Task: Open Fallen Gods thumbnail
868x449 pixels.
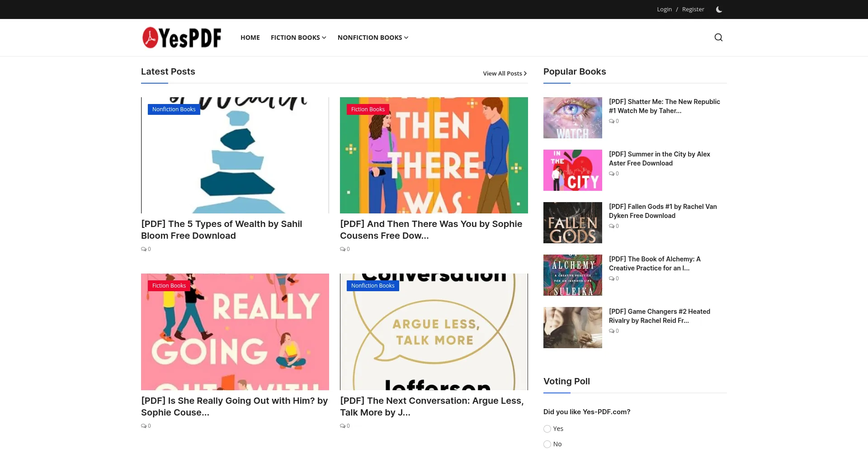Action: click(573, 222)
